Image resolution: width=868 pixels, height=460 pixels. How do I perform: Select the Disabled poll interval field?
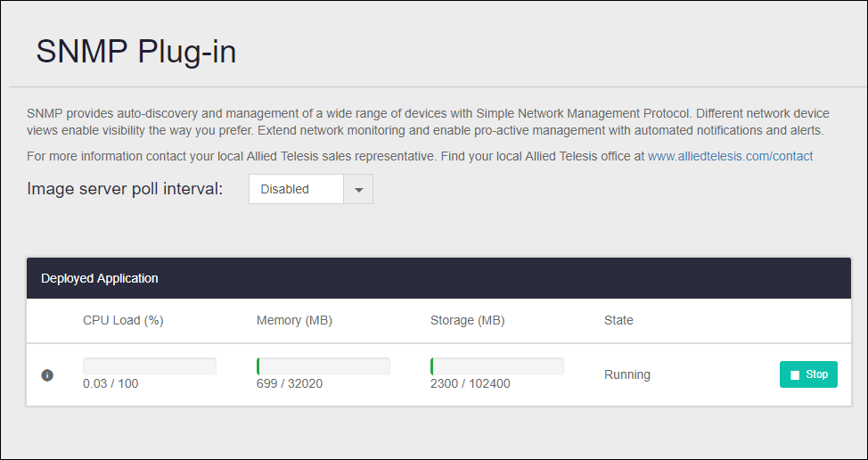296,189
